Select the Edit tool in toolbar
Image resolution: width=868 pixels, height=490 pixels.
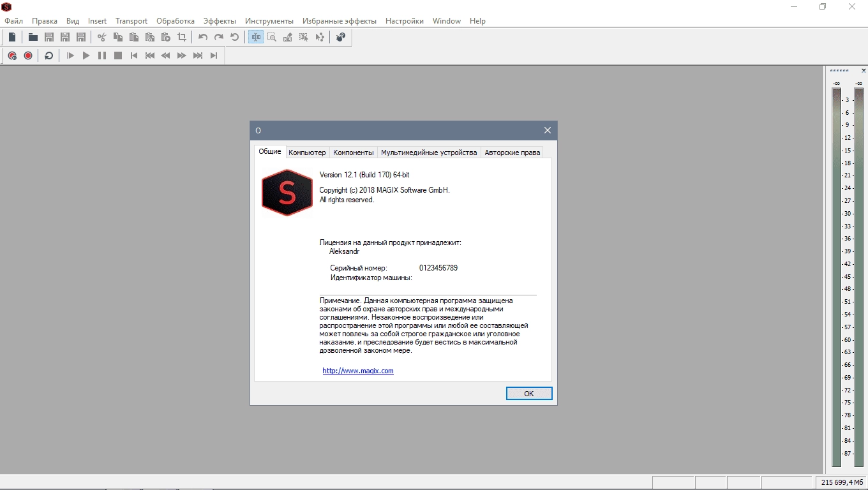(256, 37)
